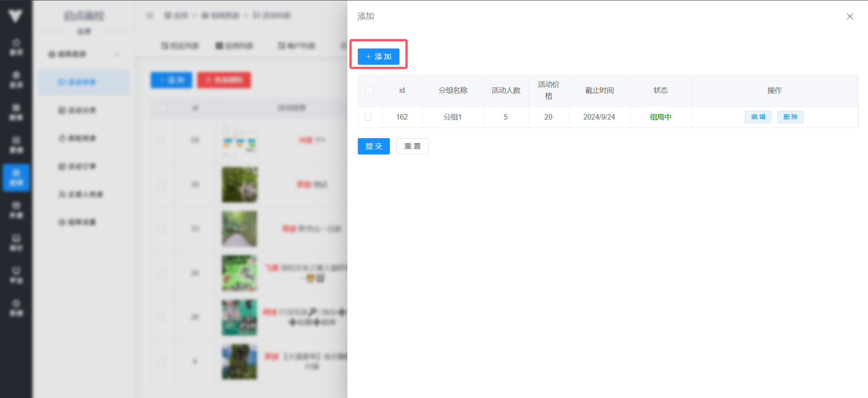Delete the 分组1 row via 删除
The width and height of the screenshot is (868, 398).
click(x=790, y=117)
